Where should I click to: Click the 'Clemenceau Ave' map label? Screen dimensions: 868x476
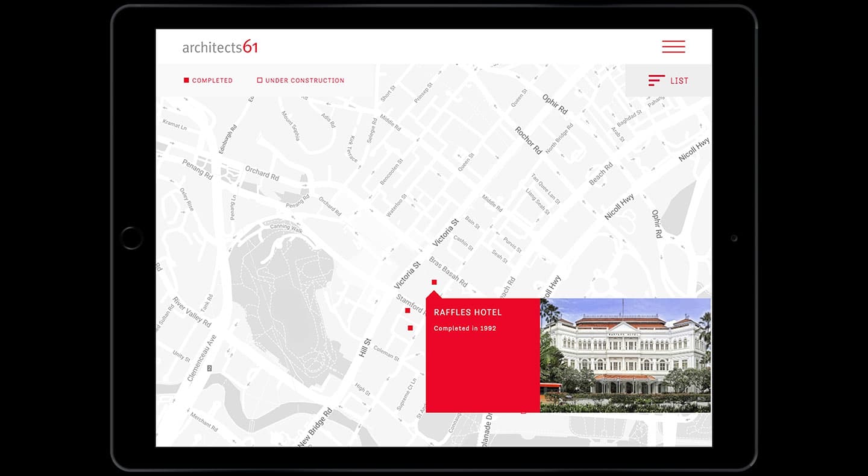201,358
